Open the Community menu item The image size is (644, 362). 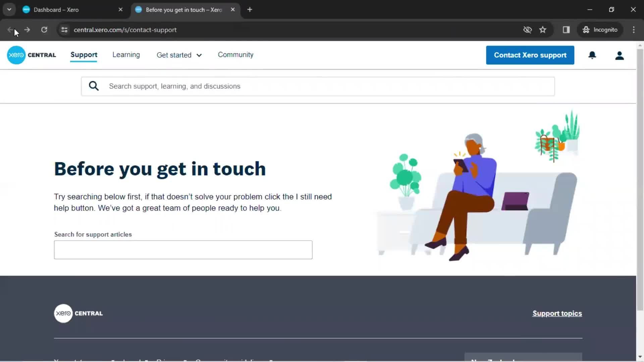pos(235,55)
